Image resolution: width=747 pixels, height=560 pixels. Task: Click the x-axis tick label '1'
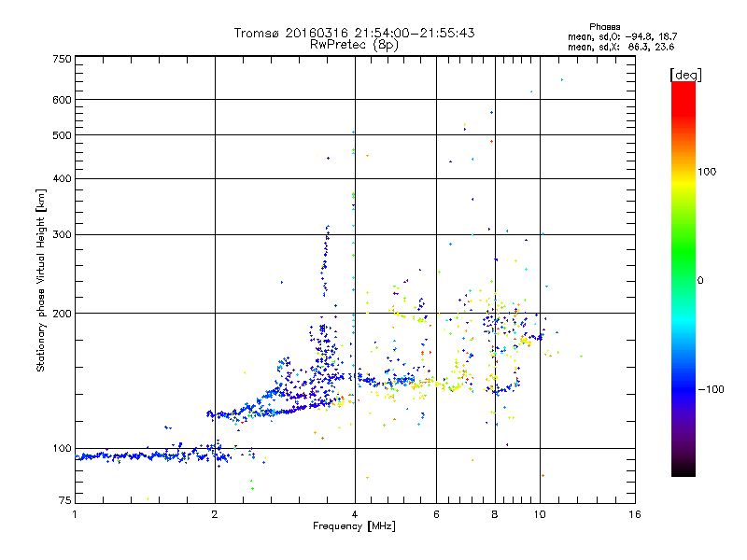[75, 514]
